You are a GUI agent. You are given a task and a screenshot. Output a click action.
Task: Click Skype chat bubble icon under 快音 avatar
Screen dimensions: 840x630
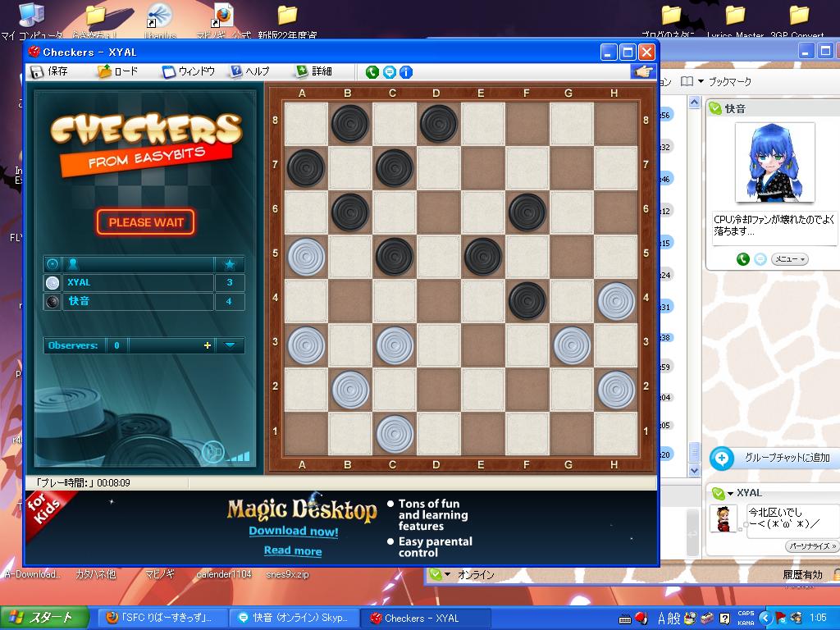tap(760, 259)
